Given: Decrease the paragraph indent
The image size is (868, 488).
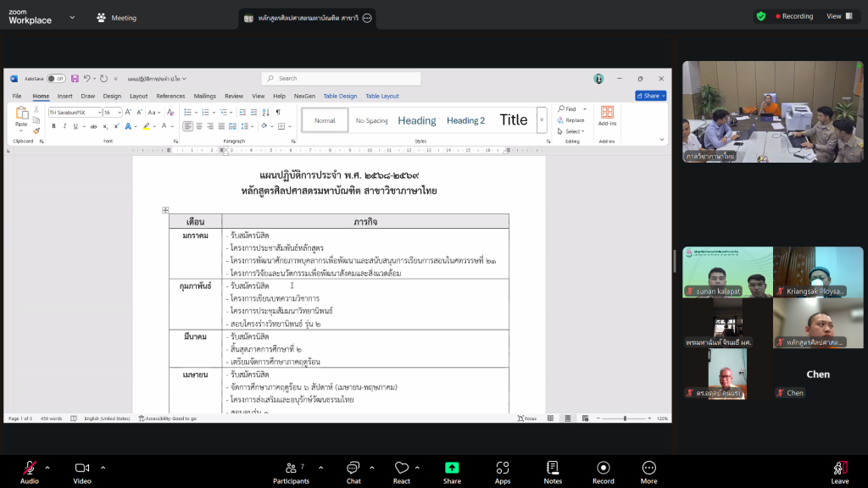Looking at the screenshot, I should tap(242, 113).
